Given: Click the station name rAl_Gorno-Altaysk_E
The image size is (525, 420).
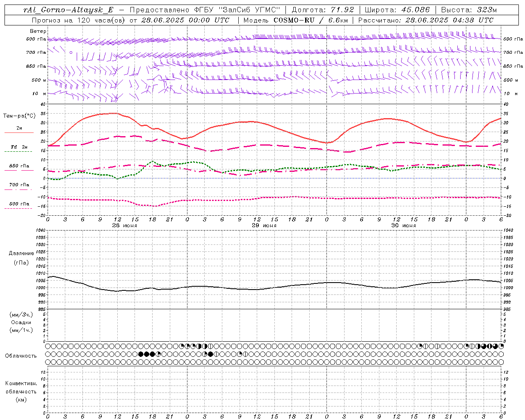Looking at the screenshot, I should (x=68, y=10).
